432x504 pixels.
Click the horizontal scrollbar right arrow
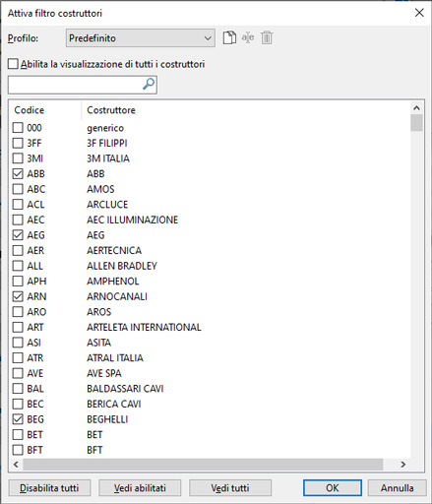(403, 465)
